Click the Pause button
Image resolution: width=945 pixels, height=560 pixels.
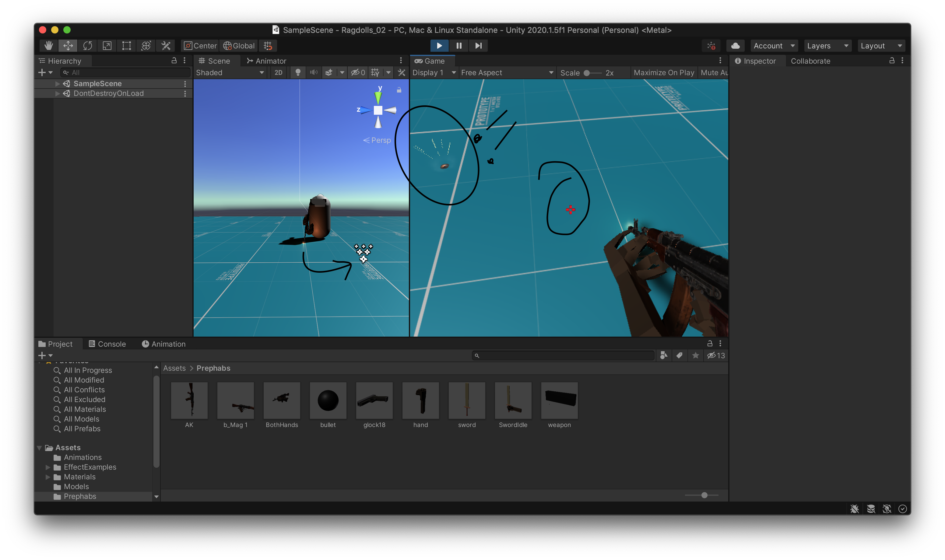[x=459, y=46]
